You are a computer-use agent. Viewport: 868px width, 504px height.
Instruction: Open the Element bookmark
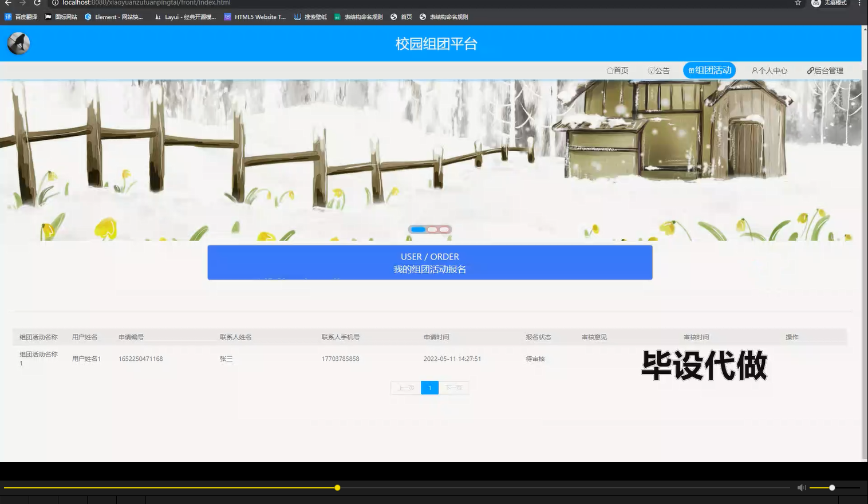click(114, 17)
